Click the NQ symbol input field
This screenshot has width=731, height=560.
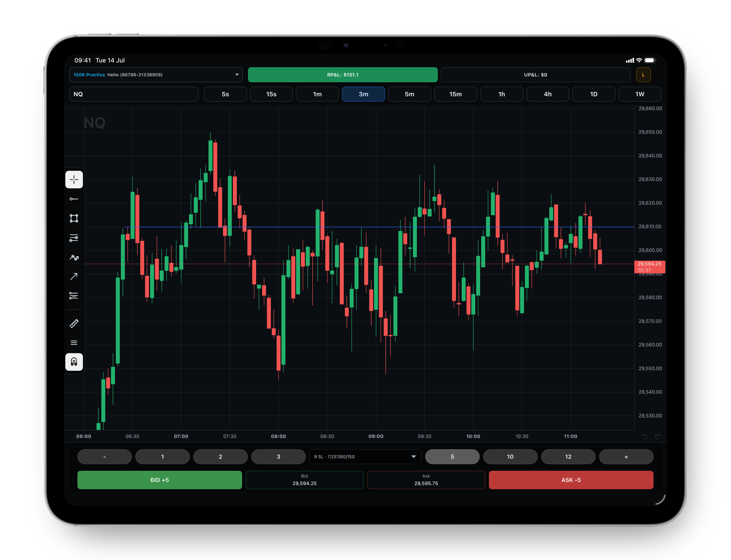point(134,94)
